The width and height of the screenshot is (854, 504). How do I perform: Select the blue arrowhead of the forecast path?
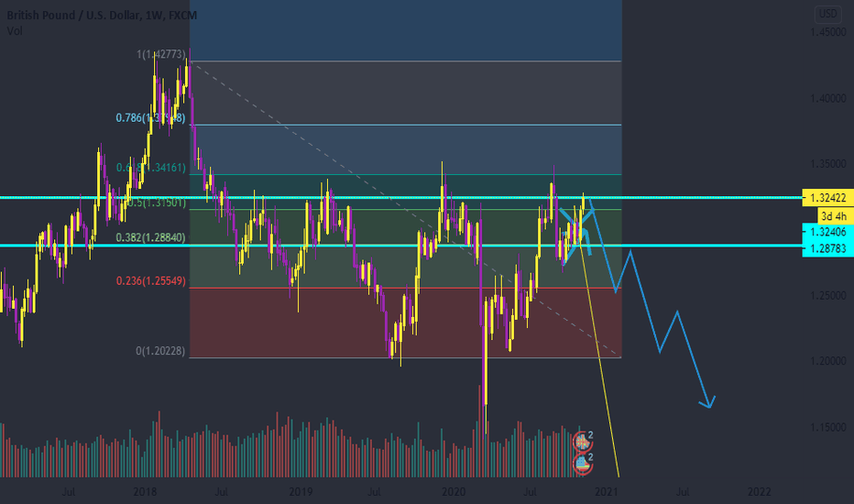707,402
